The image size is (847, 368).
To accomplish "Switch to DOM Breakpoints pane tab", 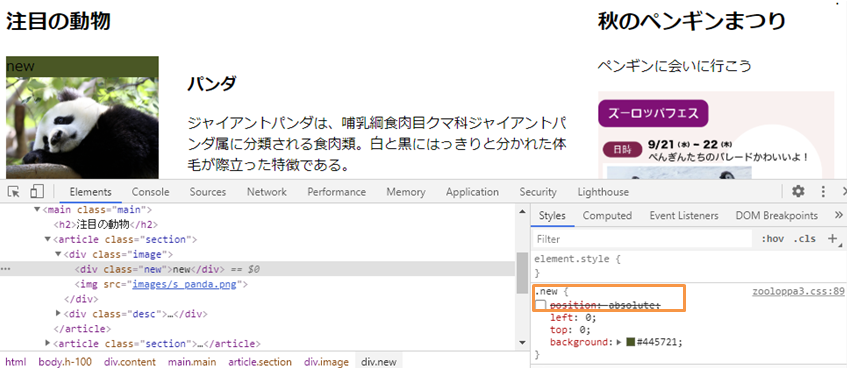I will tap(776, 216).
